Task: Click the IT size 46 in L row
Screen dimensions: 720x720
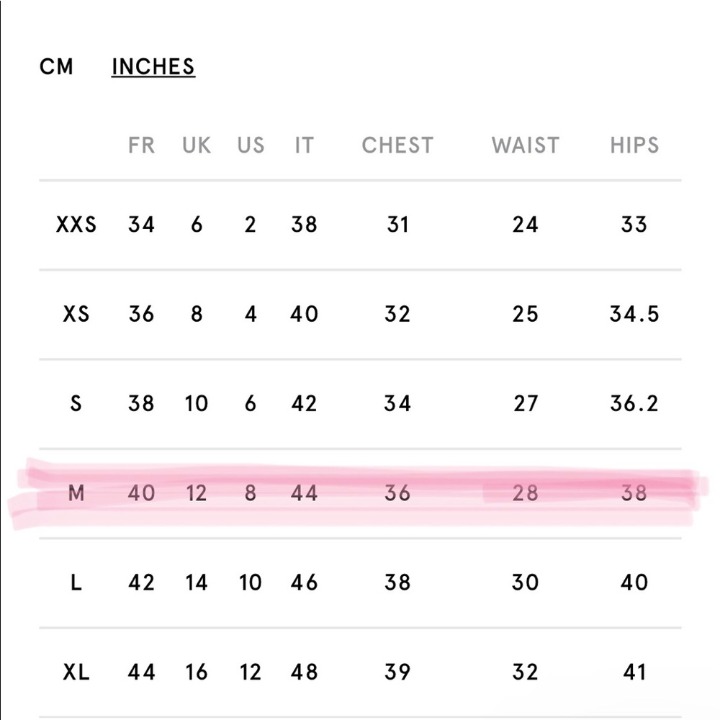Action: 304,583
